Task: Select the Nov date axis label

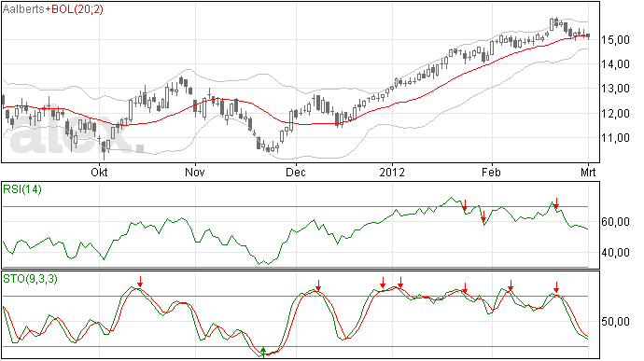Action: [195, 172]
